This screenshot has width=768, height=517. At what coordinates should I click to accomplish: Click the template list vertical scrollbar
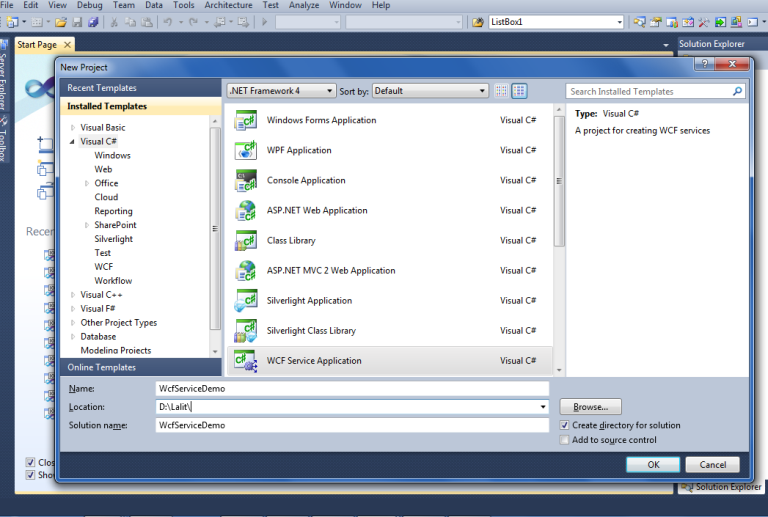[x=559, y=181]
